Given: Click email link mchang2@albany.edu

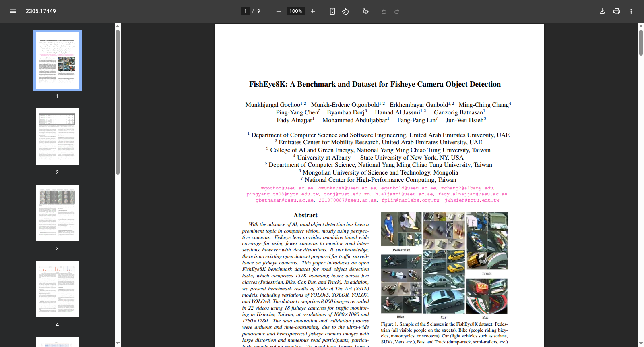Looking at the screenshot, I should click(467, 188).
